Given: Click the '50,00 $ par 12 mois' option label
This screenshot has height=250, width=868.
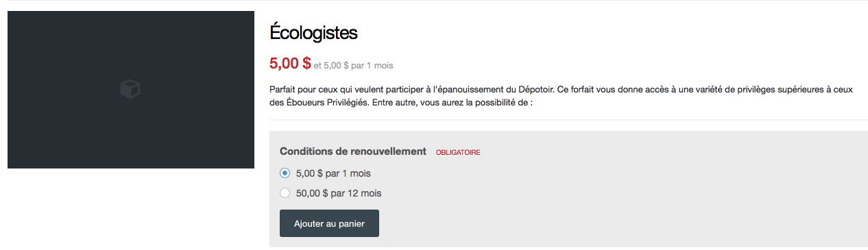Looking at the screenshot, I should [339, 193].
